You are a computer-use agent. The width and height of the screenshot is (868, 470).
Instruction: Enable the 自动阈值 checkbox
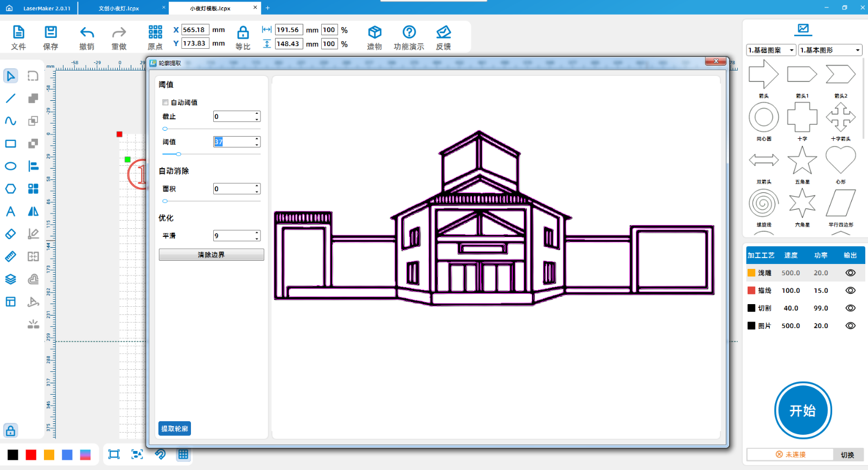point(165,102)
